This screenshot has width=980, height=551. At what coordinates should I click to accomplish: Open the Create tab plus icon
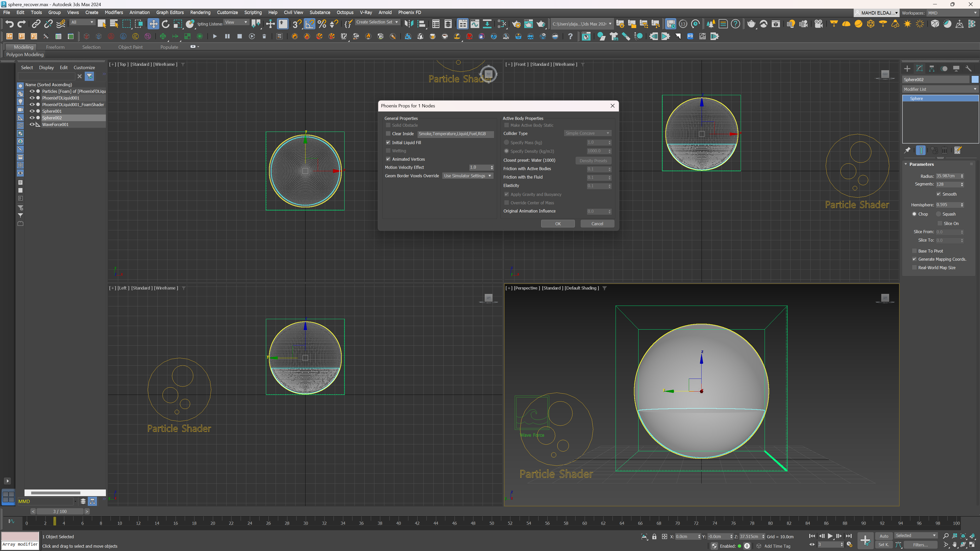coord(907,68)
